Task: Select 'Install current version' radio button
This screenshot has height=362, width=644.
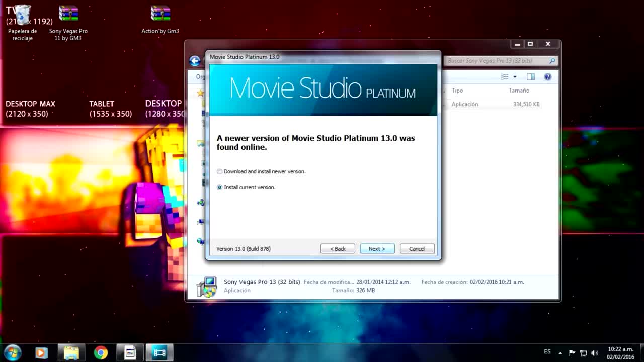Action: (219, 188)
